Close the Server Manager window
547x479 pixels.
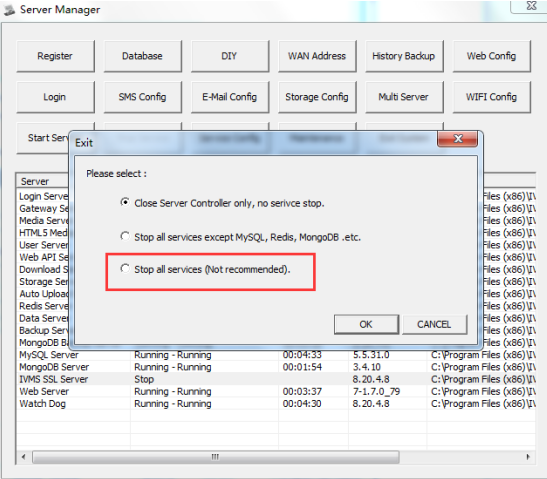(531, 6)
